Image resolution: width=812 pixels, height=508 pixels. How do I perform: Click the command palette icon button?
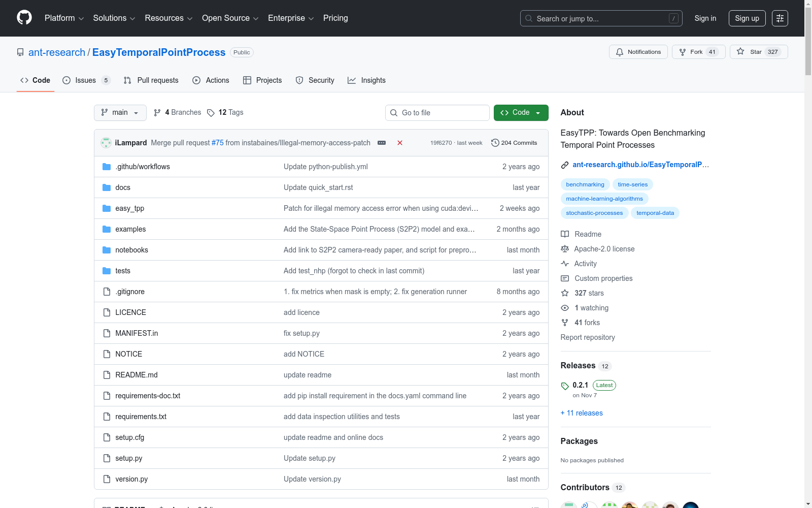tap(780, 18)
